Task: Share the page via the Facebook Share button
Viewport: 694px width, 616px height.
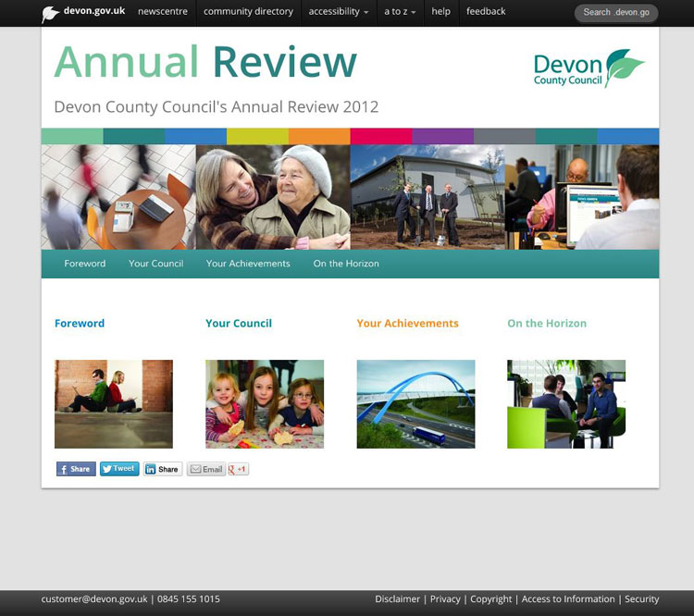Action: point(76,469)
